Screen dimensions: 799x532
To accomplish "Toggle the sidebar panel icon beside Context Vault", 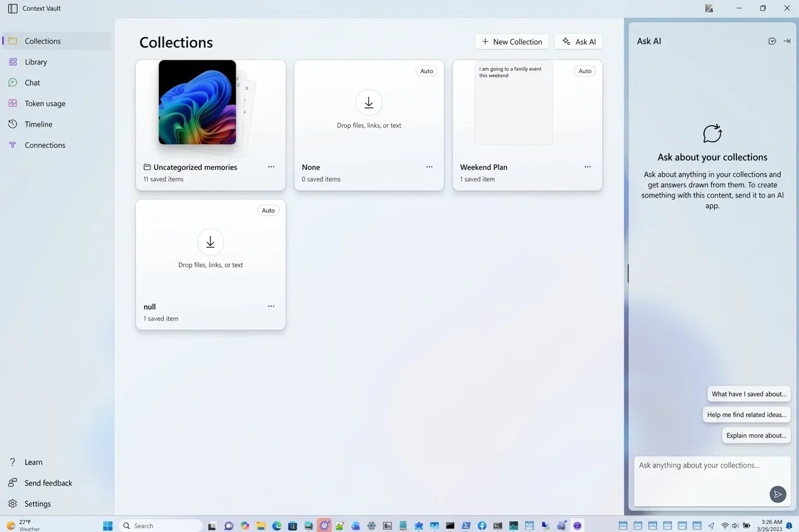I will 13,8.
